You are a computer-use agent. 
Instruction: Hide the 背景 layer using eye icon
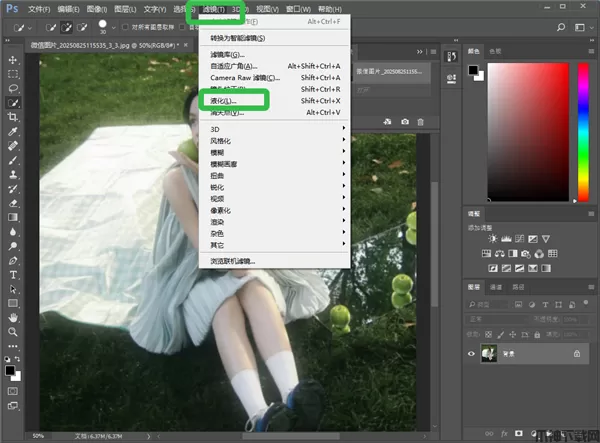point(473,354)
